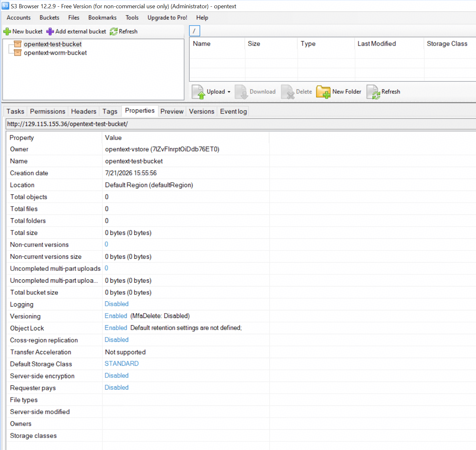Click the Add external bucket purple plus icon
The height and width of the screenshot is (450, 476).
pyautogui.click(x=50, y=32)
